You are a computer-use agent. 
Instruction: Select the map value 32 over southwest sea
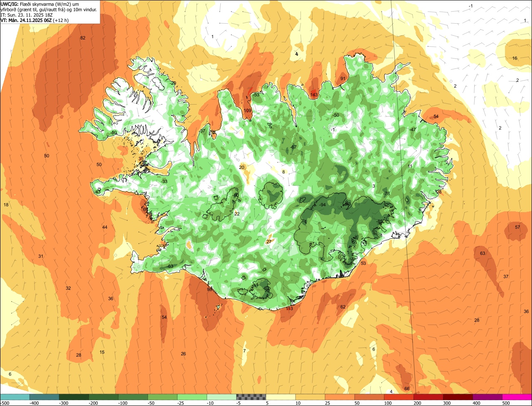click(x=68, y=288)
